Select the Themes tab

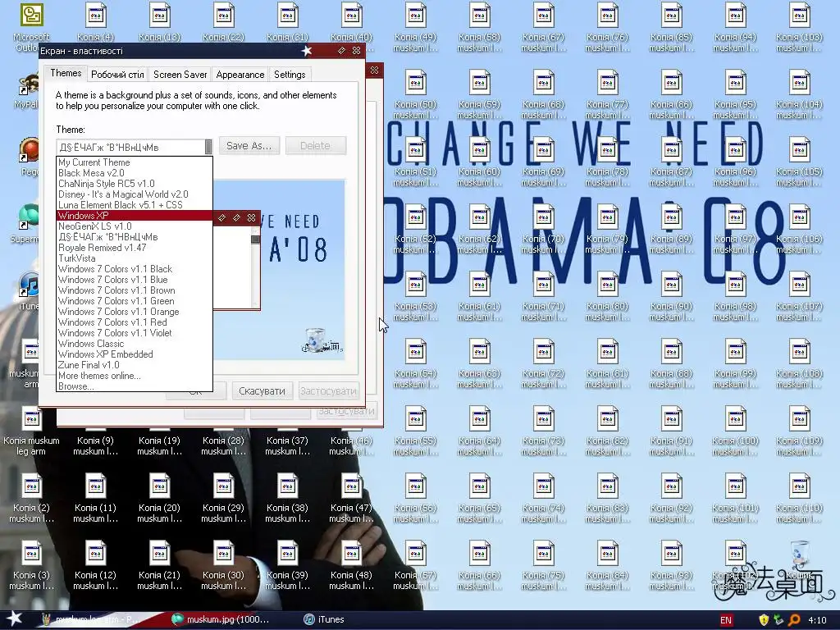point(66,73)
